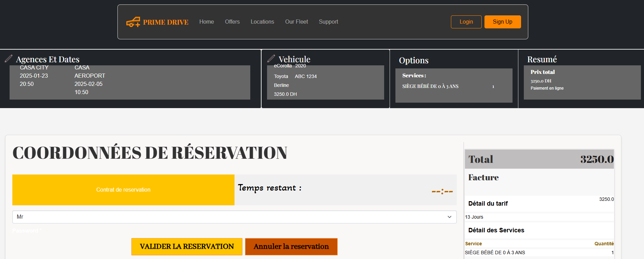Expand the Mr title dropdown
This screenshot has height=259, width=644.
pyautogui.click(x=234, y=217)
